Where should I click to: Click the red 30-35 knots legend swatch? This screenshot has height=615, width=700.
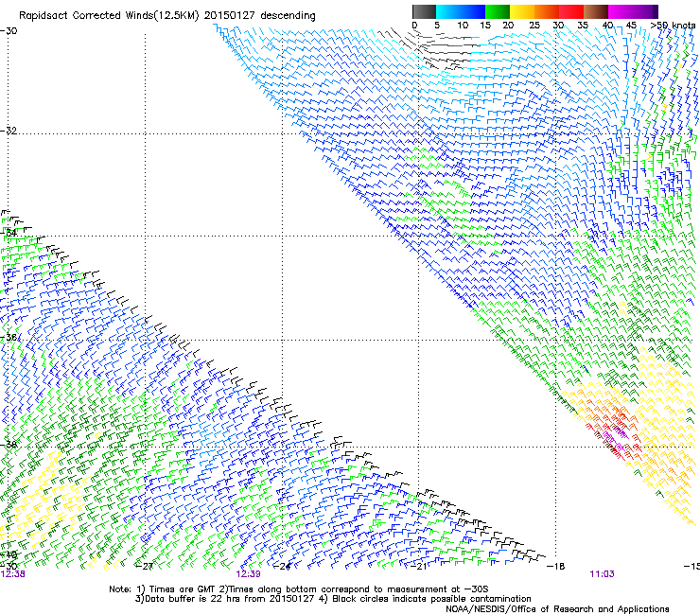tap(571, 11)
